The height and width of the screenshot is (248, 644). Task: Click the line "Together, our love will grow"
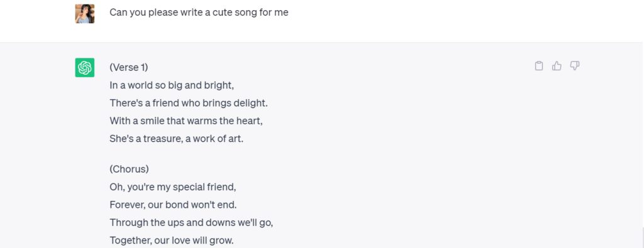172,240
